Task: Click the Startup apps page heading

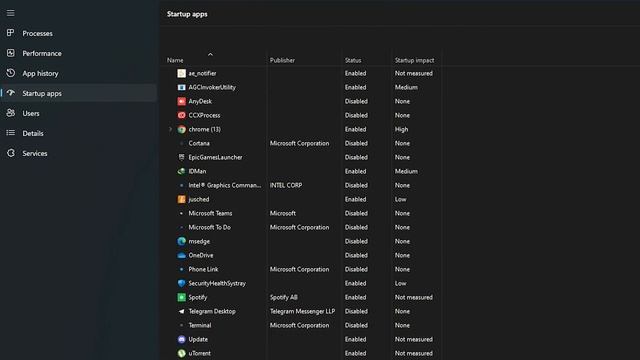Action: pos(187,14)
